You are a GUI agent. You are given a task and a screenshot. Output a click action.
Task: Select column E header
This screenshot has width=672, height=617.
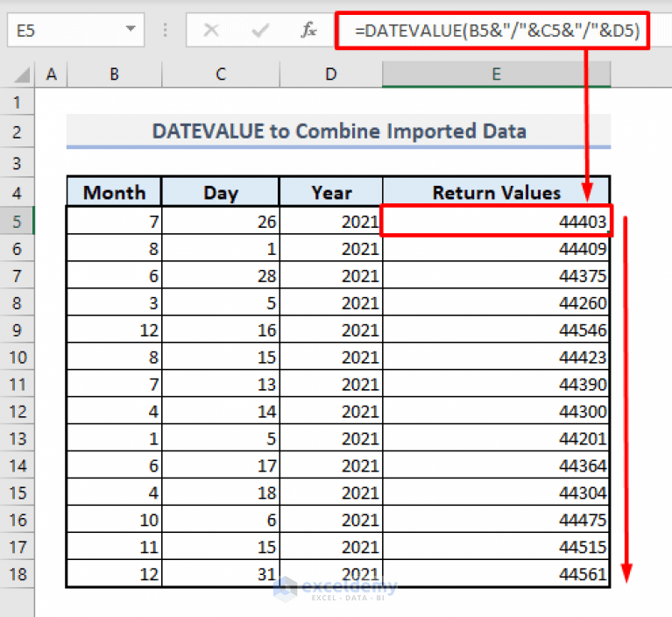point(496,74)
